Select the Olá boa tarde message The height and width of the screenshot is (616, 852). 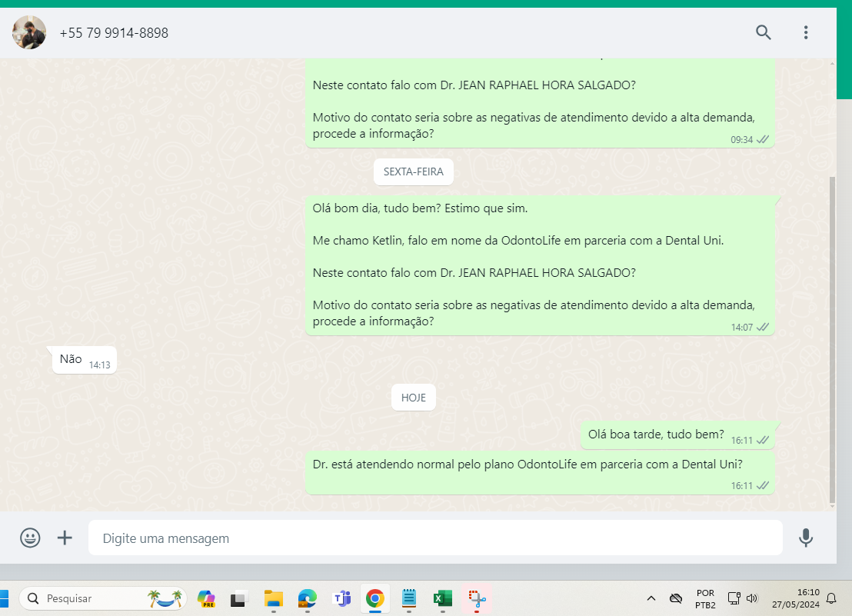click(677, 435)
